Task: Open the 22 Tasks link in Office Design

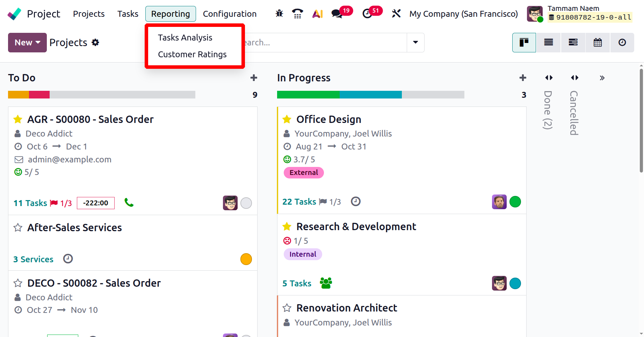Action: (x=299, y=202)
